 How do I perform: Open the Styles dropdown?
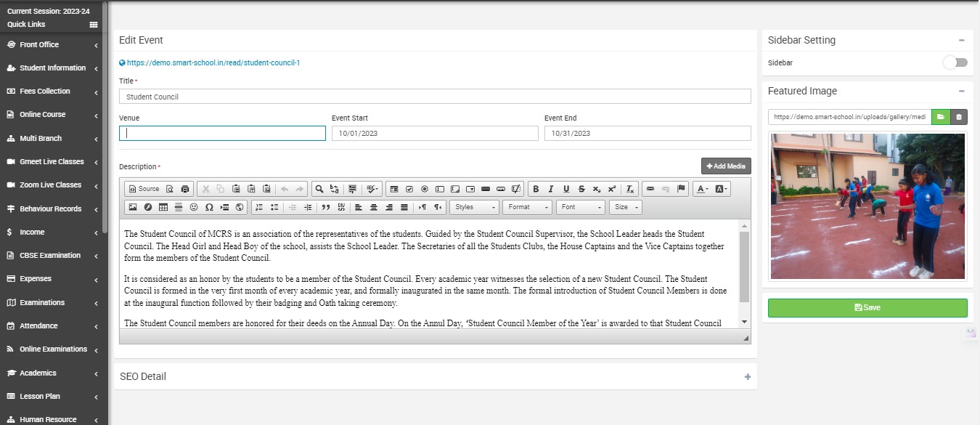pyautogui.click(x=474, y=207)
